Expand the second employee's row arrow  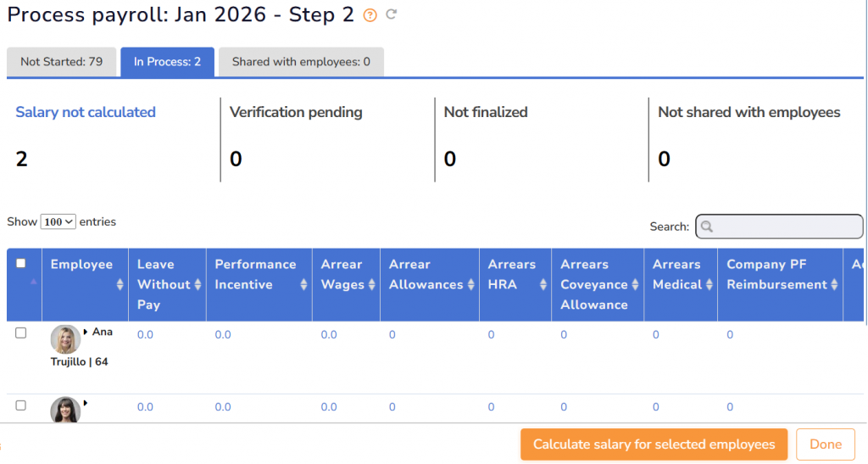(86, 404)
